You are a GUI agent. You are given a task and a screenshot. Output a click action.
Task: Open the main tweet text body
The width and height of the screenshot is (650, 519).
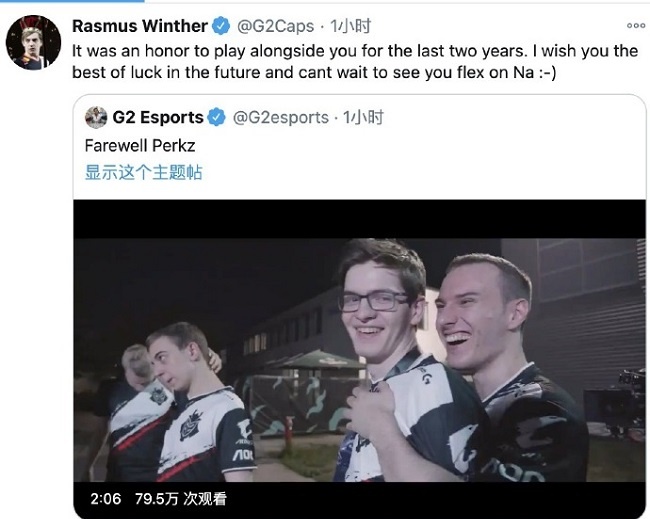point(355,61)
